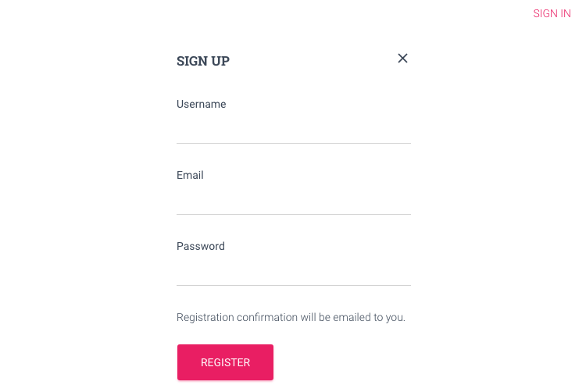The image size is (586, 392).
Task: Switch to signing in via the top-right link
Action: 552,13
